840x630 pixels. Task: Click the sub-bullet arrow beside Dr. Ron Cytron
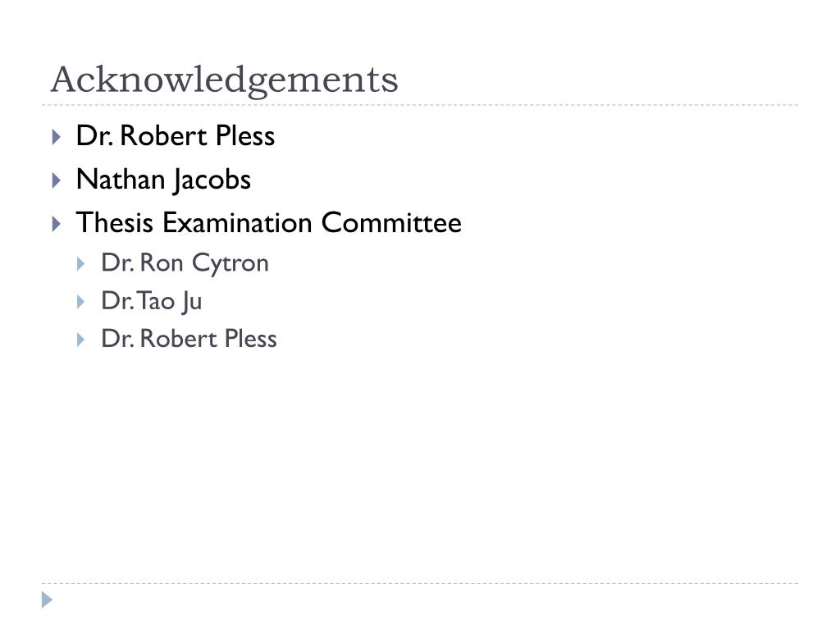(x=81, y=263)
